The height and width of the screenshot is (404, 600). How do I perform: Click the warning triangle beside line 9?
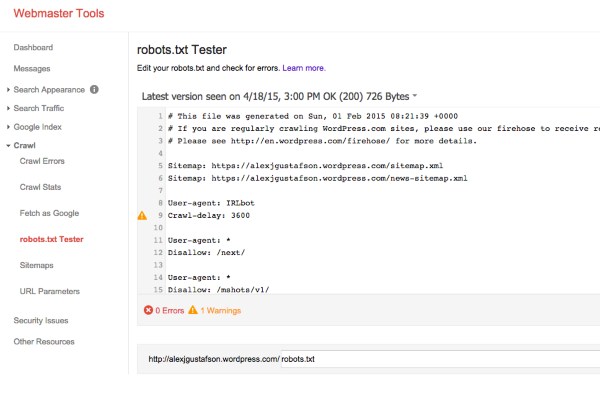tap(141, 215)
